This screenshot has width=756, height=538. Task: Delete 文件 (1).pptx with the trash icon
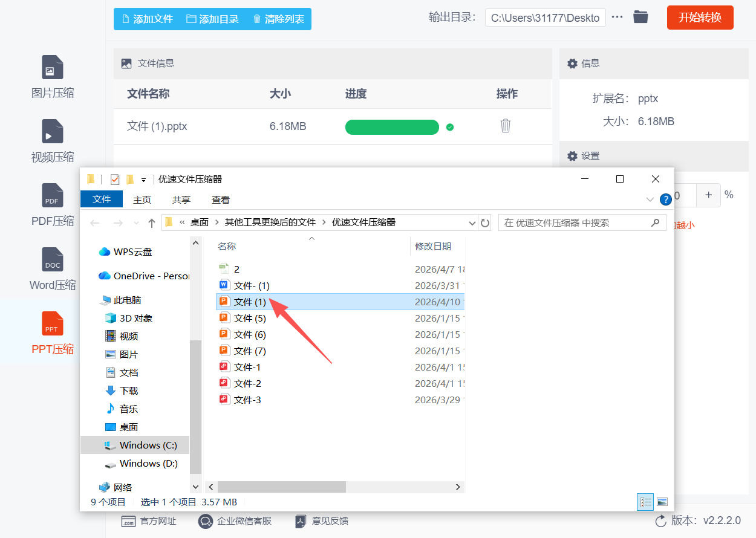[x=506, y=126]
